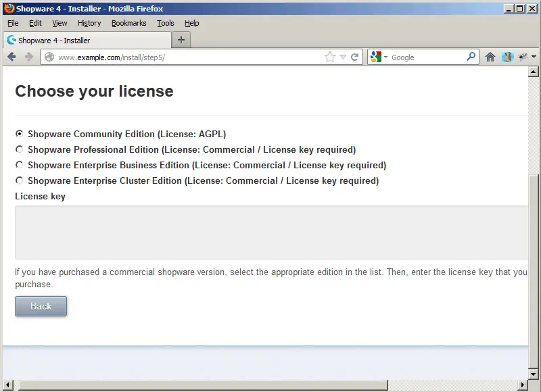Click the bug add-on toolbar icon

tap(523, 57)
